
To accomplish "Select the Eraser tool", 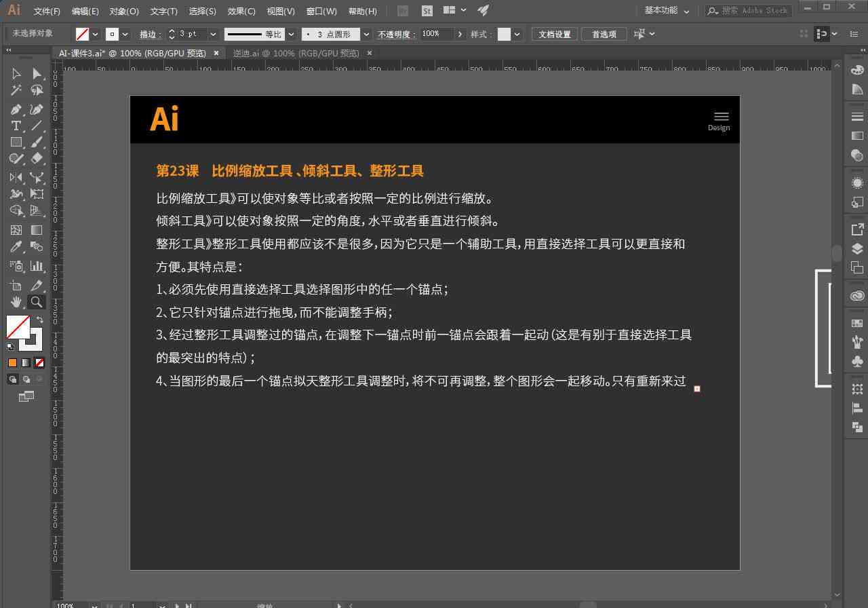I will (37, 159).
